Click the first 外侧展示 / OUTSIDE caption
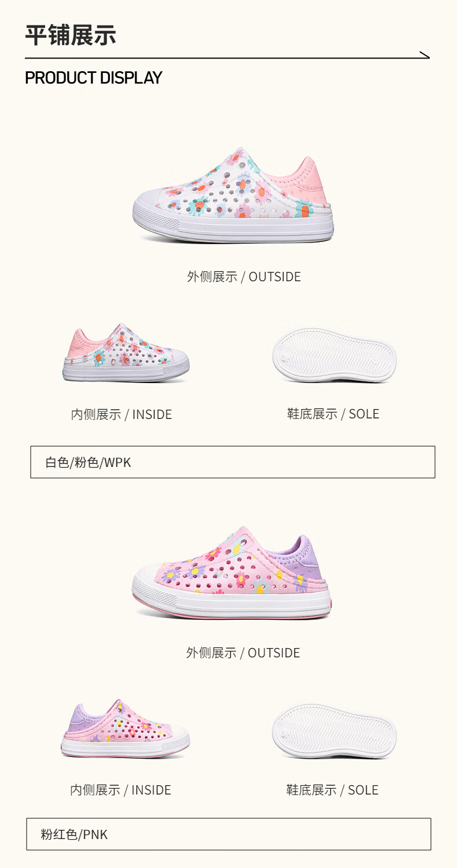Viewport: 457px width, 868px height. (x=244, y=277)
